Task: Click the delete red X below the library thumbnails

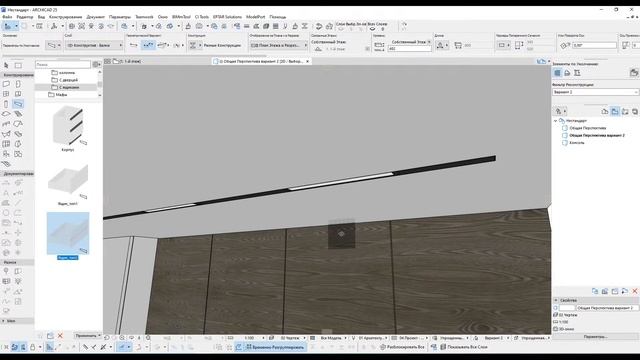Action: coord(60,336)
